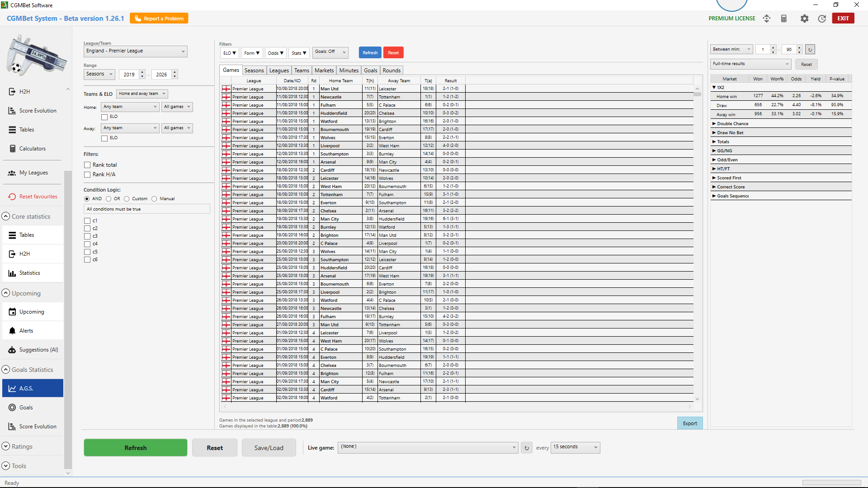
Task: Open the calculator icon in top toolbar
Action: tap(784, 19)
